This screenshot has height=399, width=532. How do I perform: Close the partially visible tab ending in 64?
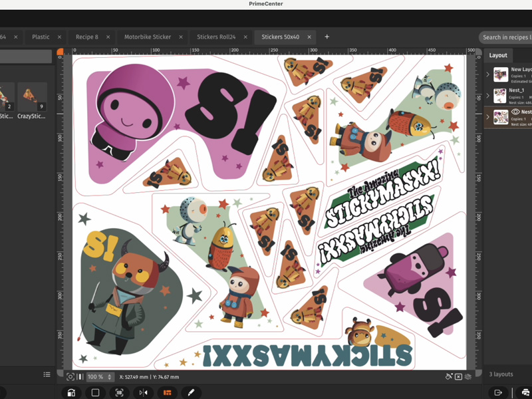click(x=15, y=37)
